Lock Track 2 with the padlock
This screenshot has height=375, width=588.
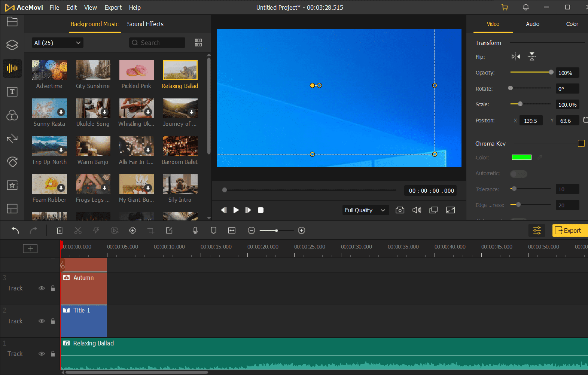[53, 321]
